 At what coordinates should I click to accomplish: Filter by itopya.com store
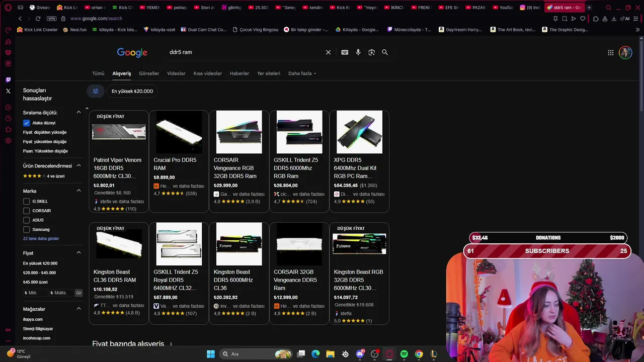(33, 319)
